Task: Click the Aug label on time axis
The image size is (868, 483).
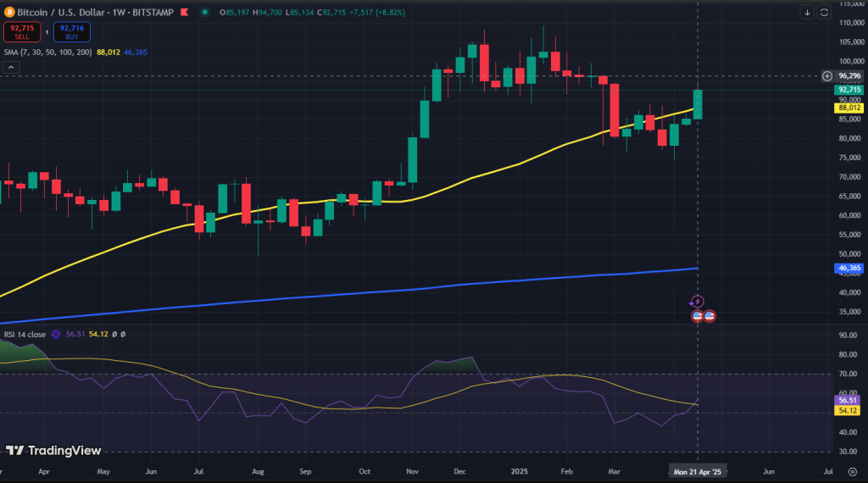Action: 258,472
